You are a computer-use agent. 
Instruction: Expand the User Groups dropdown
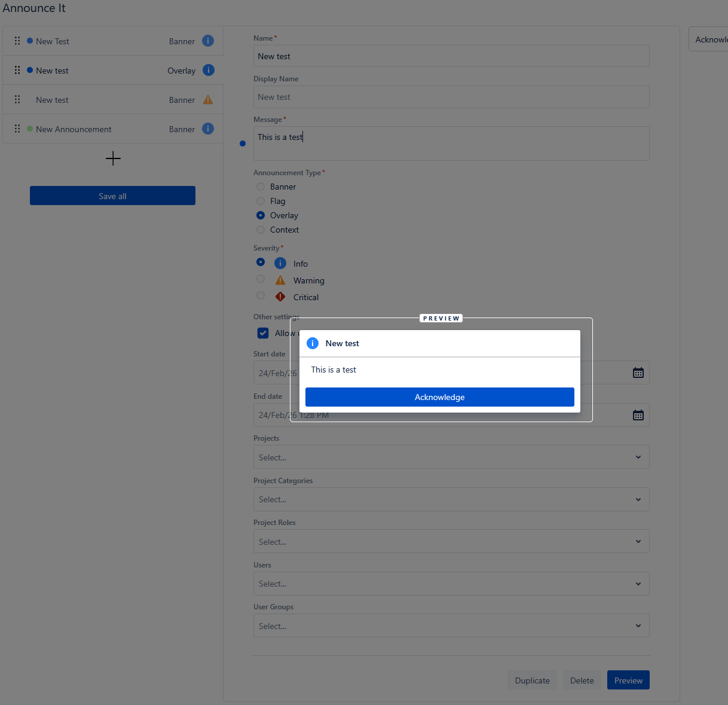(451, 626)
